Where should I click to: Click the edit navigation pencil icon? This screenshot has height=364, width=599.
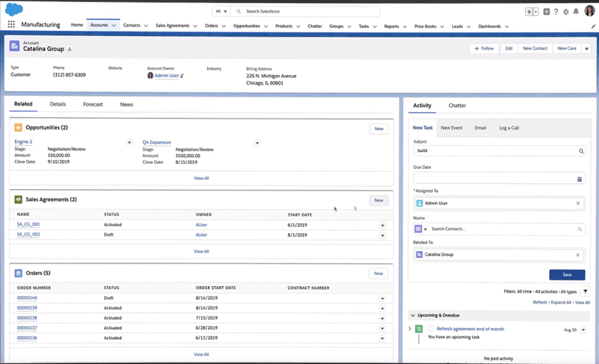[x=593, y=26]
